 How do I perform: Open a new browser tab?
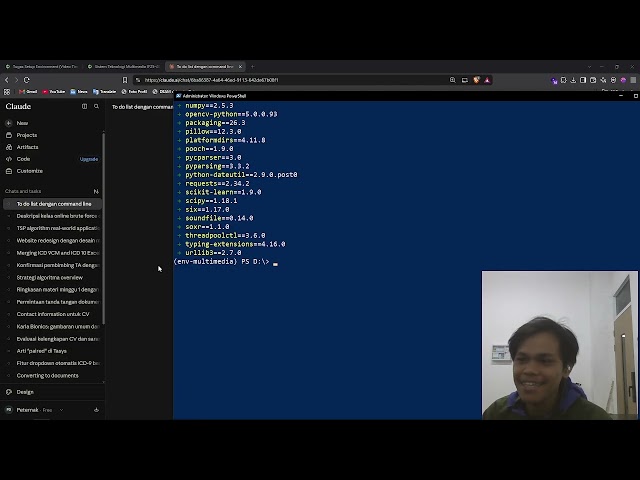[x=253, y=67]
